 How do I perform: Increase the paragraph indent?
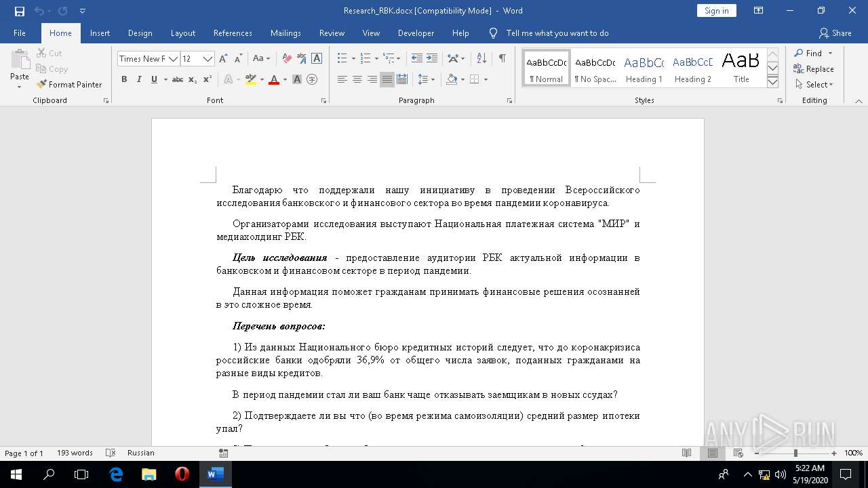coord(432,59)
